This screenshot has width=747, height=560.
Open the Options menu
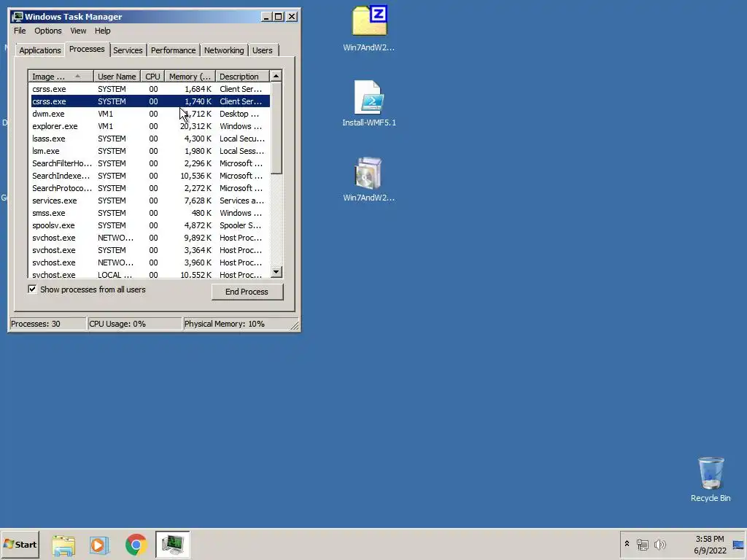[x=47, y=31]
